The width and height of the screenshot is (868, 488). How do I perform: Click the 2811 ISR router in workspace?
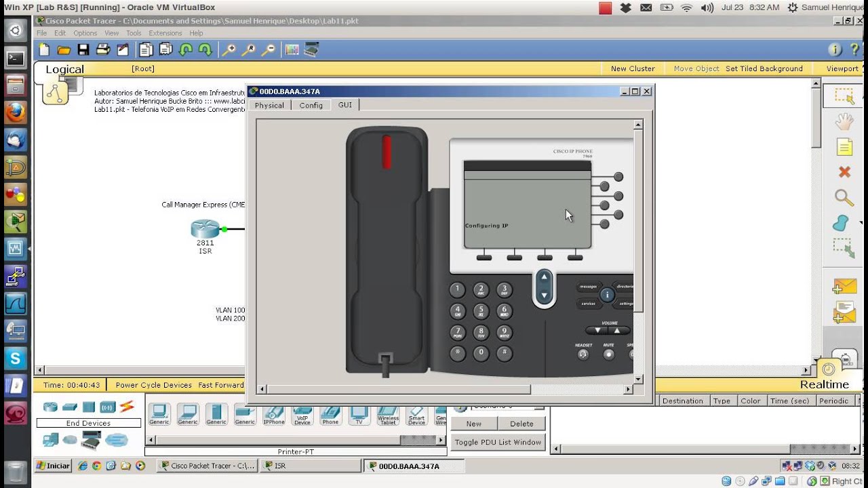pyautogui.click(x=205, y=229)
